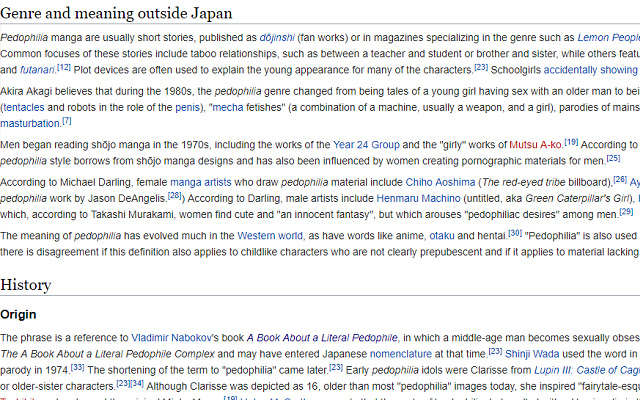This screenshot has height=400, width=640.
Task: Follow the Year 24 Group link
Action: coord(366,144)
